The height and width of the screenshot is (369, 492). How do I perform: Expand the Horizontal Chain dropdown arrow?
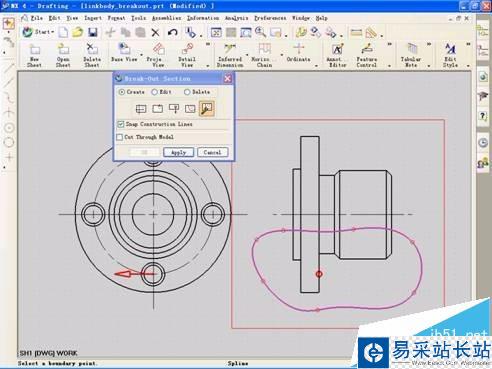[x=282, y=54]
